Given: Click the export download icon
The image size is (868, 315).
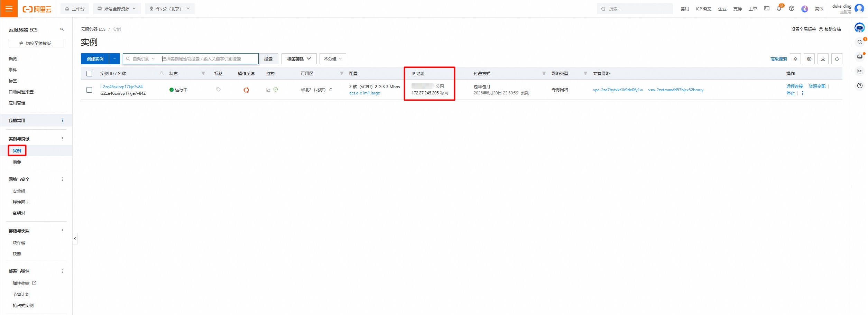Looking at the screenshot, I should [823, 59].
